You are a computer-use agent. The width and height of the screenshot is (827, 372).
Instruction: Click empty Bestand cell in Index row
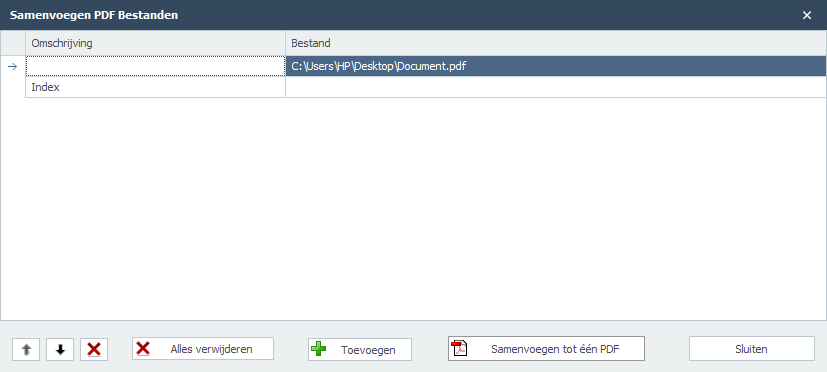[x=556, y=87]
